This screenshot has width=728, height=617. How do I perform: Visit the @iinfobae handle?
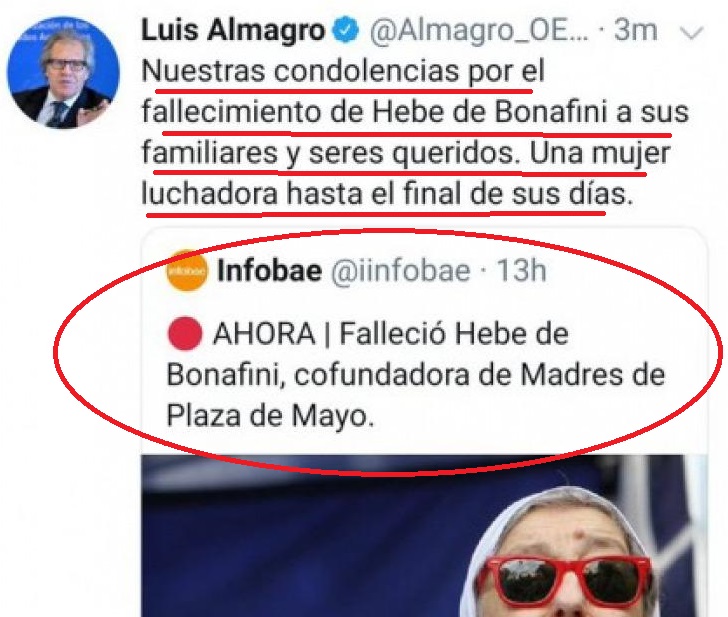pyautogui.click(x=401, y=271)
